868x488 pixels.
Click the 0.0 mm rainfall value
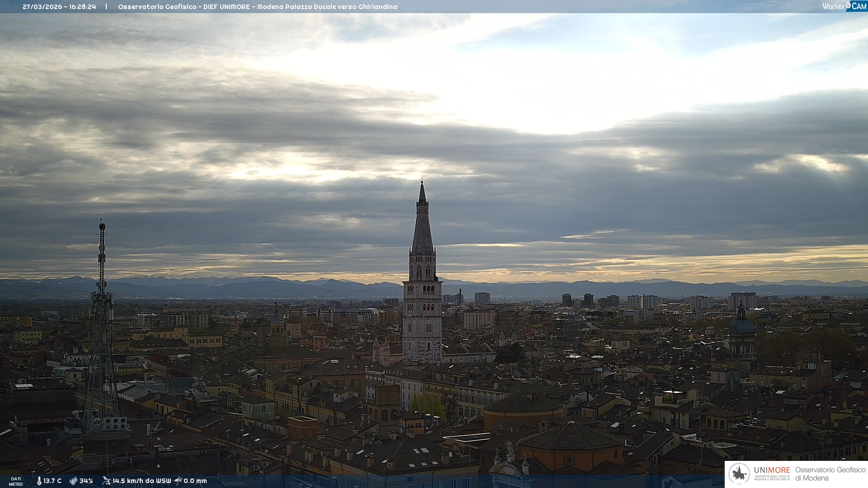coord(195,481)
